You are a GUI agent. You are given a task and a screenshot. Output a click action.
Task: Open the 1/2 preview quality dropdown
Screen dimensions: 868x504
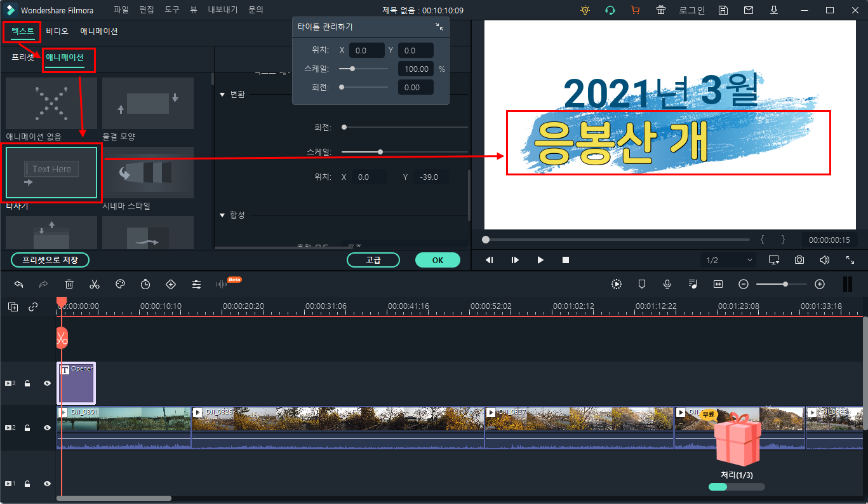click(x=729, y=260)
